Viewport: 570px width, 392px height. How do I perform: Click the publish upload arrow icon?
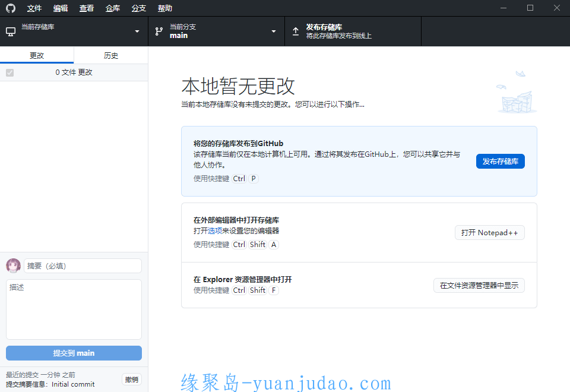(296, 31)
